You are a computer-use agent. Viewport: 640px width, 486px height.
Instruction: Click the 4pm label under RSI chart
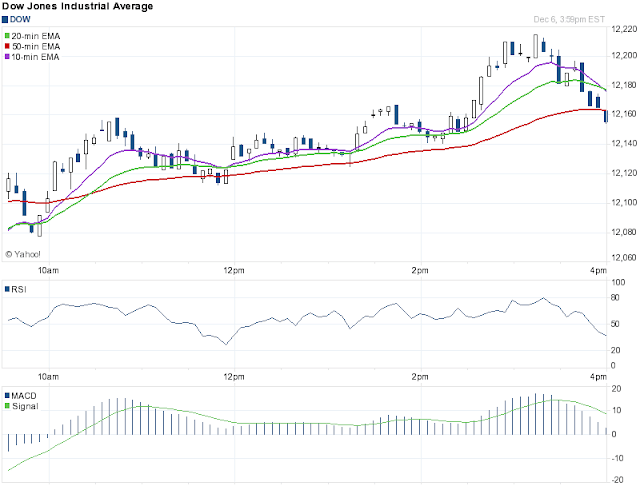click(598, 377)
